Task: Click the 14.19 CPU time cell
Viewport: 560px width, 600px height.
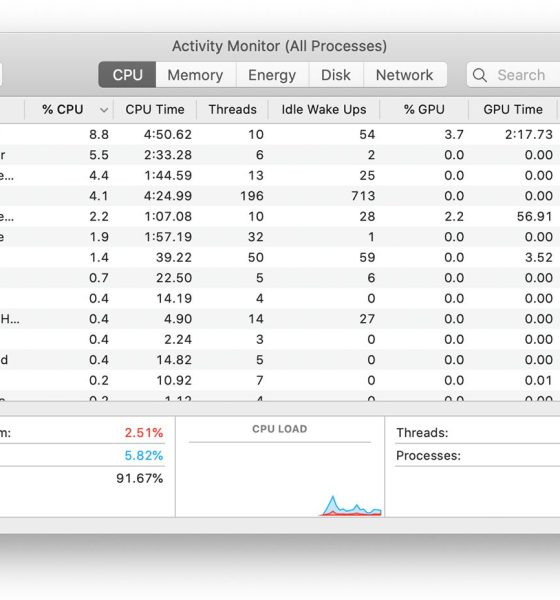Action: pos(174,298)
